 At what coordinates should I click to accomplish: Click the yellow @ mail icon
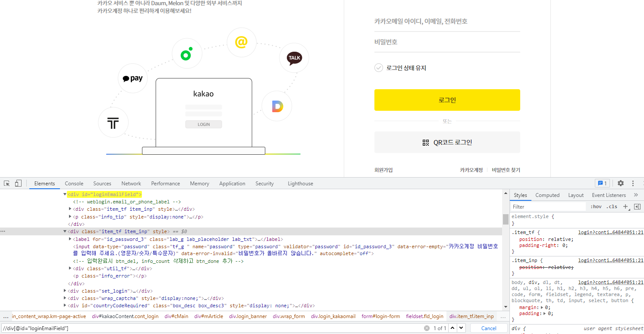(241, 42)
